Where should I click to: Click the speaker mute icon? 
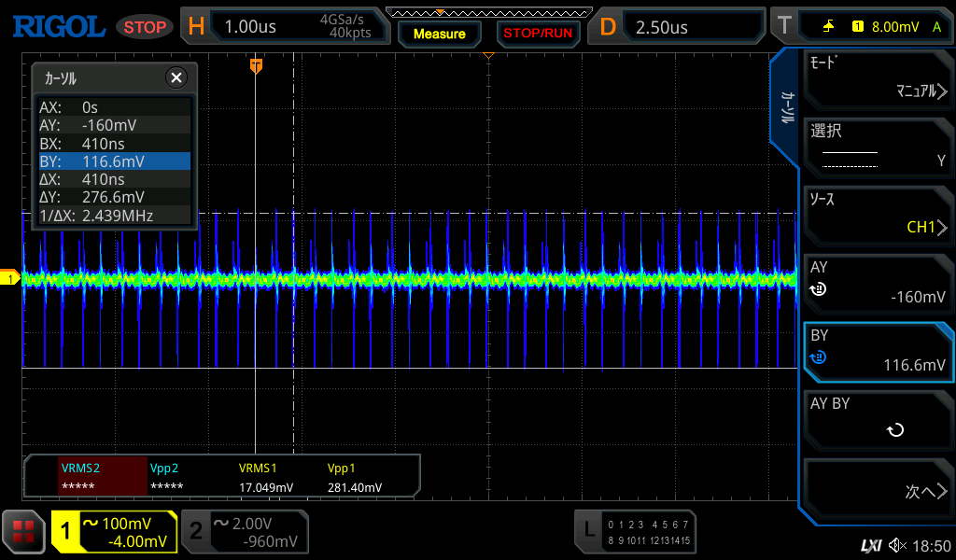tap(897, 545)
